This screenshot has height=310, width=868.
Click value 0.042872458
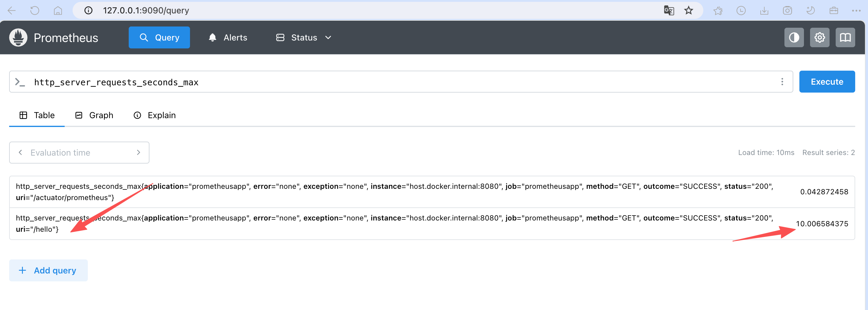pos(824,192)
